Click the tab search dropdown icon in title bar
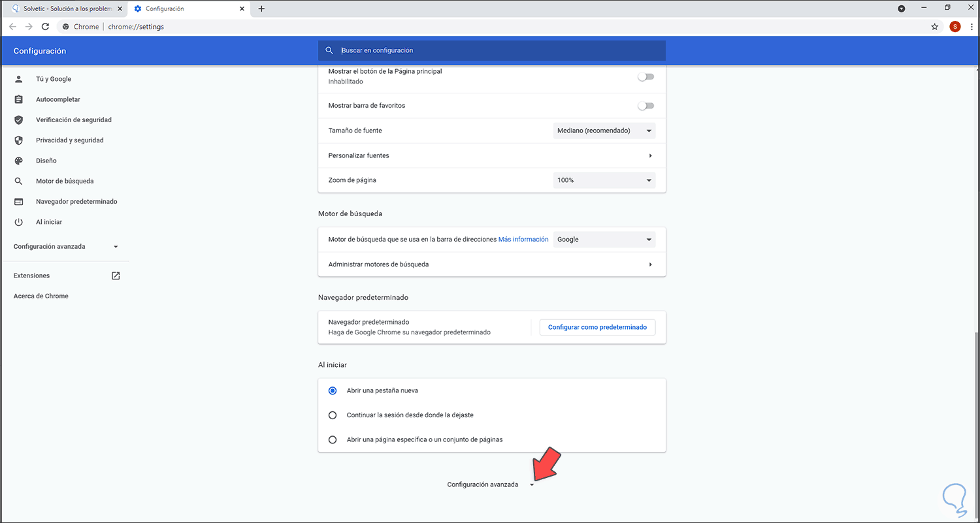 [x=902, y=8]
